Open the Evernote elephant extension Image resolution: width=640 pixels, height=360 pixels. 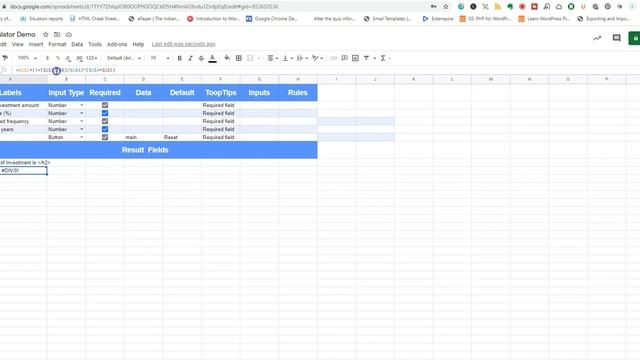coord(510,7)
